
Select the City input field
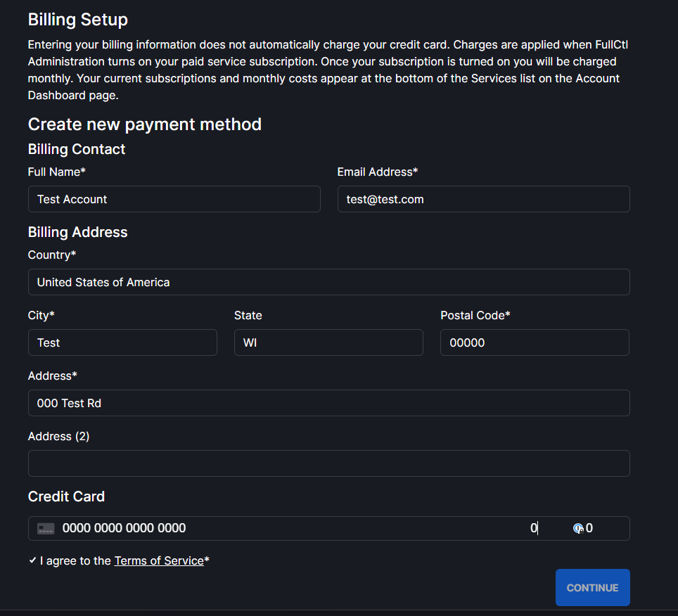pos(122,342)
